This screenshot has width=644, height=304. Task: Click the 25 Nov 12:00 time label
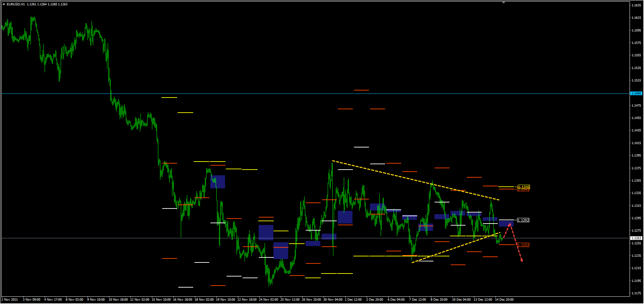pyautogui.click(x=290, y=300)
